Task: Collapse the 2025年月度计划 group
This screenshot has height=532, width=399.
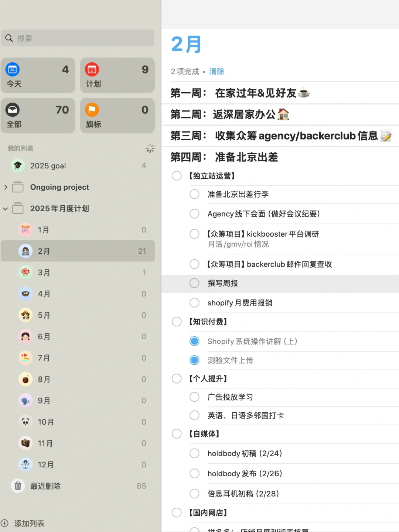Action: point(6,209)
